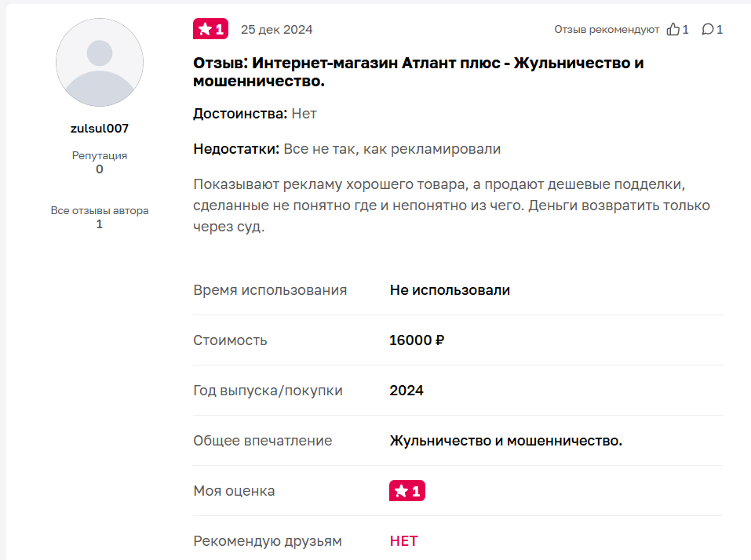The image size is (751, 560).
Task: Click the star rating badge beside Моя оценка
Action: click(406, 491)
